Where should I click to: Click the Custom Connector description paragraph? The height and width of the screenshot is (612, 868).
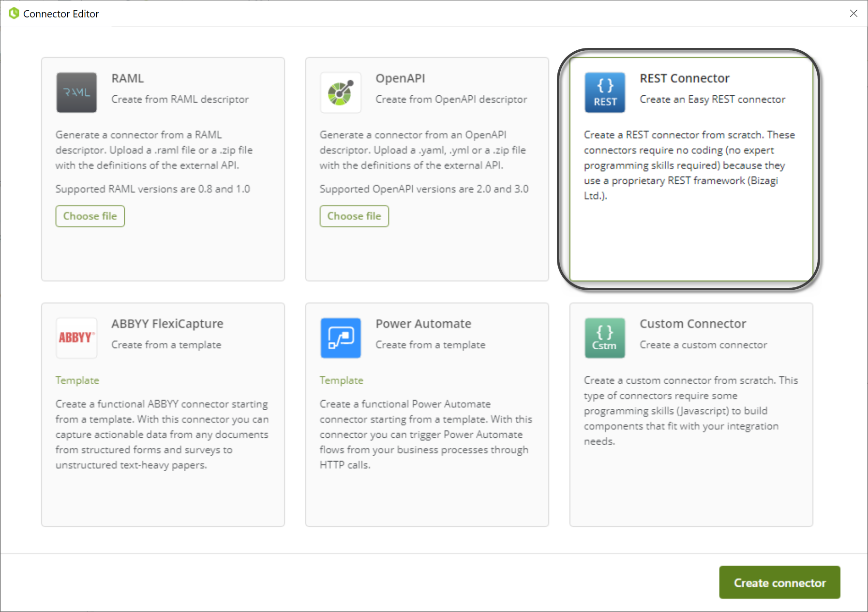(691, 411)
